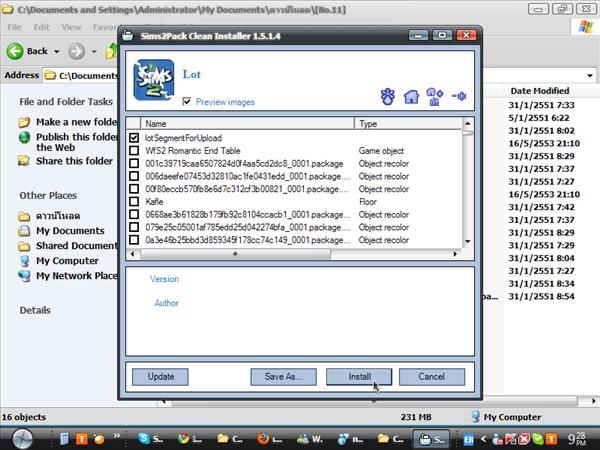Screen dimensions: 600x450
Task: Click the Back arrow in Explorer window
Action: click(15, 51)
